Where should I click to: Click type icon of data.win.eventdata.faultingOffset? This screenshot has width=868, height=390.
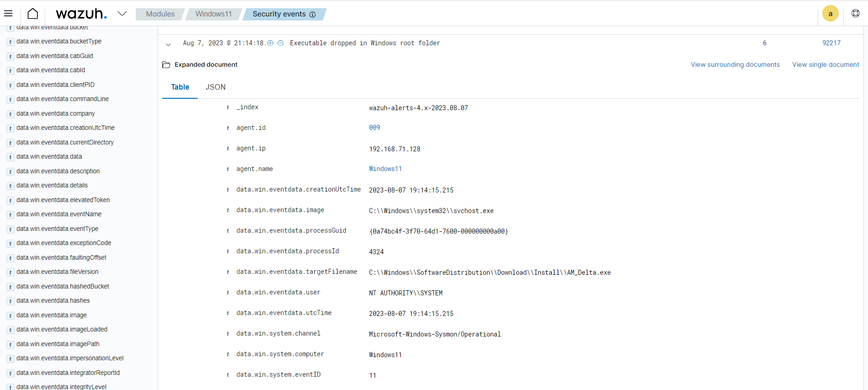coord(10,258)
